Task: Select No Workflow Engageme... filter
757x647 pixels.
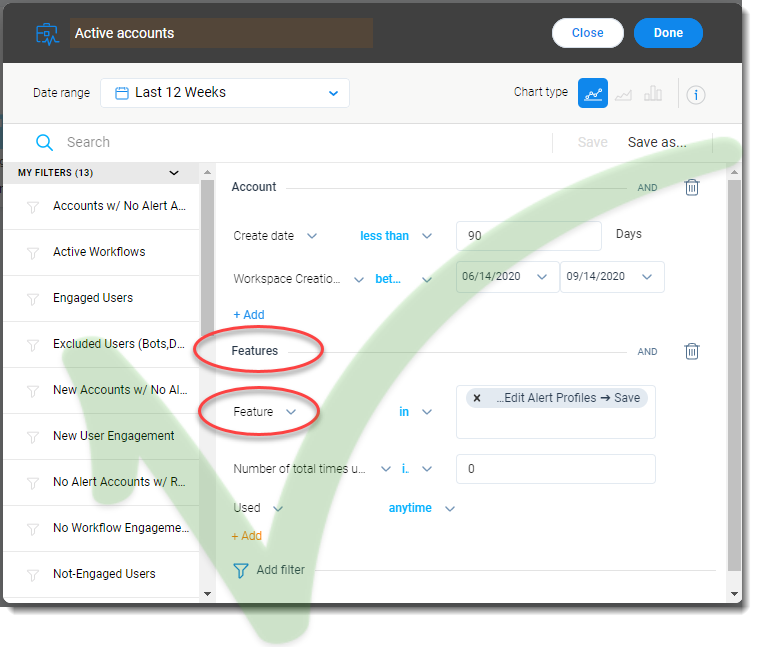Action: click(x=101, y=528)
